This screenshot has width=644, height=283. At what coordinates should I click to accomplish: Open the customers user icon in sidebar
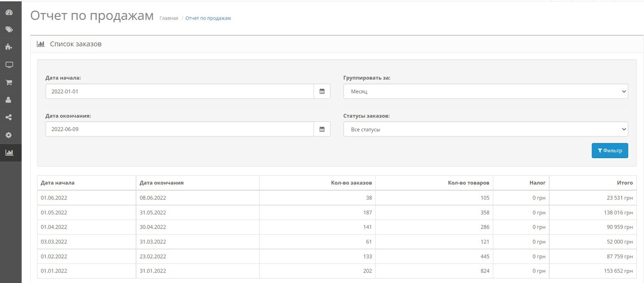[x=9, y=100]
